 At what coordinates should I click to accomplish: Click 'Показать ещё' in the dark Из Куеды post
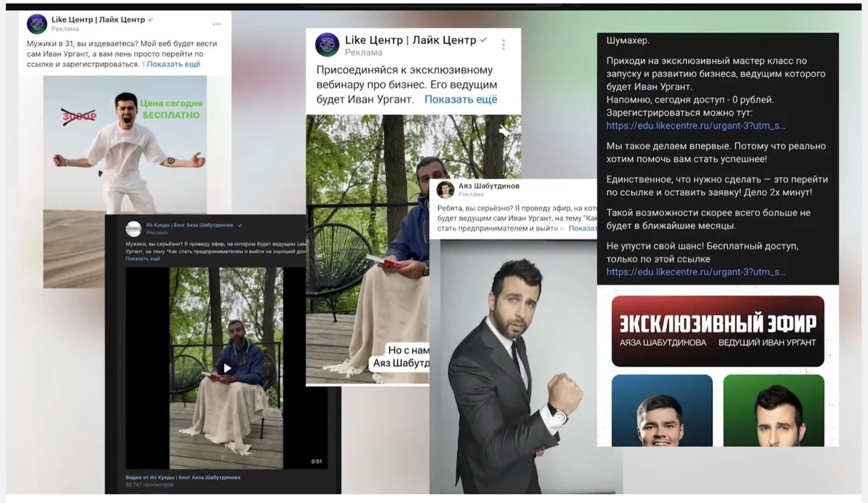(142, 258)
